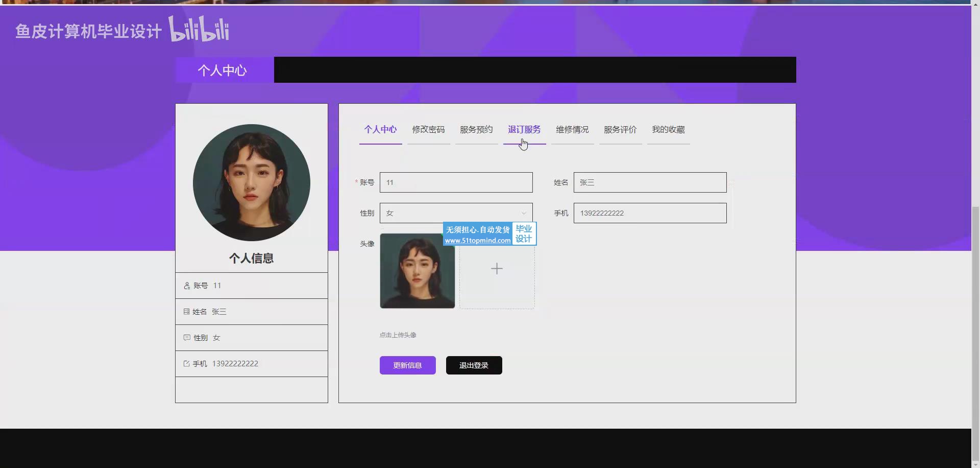
Task: Click the 账号 input field
Action: (456, 182)
